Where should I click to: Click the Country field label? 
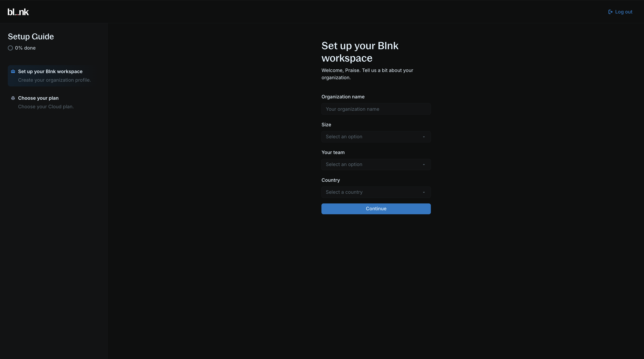coord(331,180)
